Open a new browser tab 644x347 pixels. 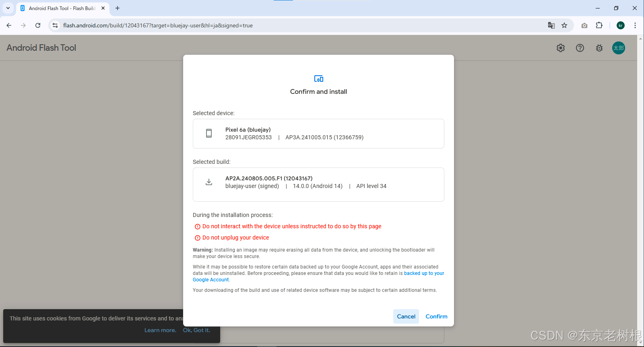118,8
